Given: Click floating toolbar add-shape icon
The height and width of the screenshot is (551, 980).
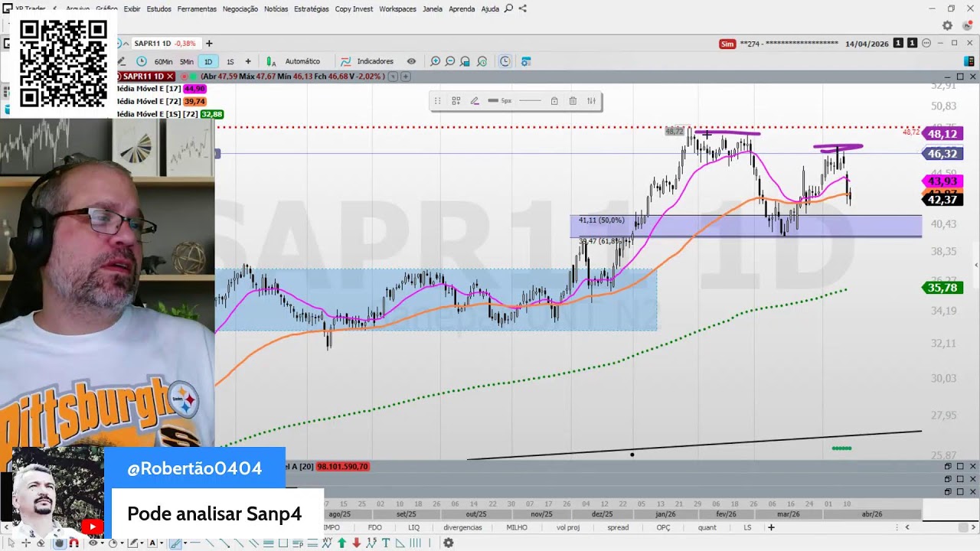Looking at the screenshot, I should click(x=456, y=101).
